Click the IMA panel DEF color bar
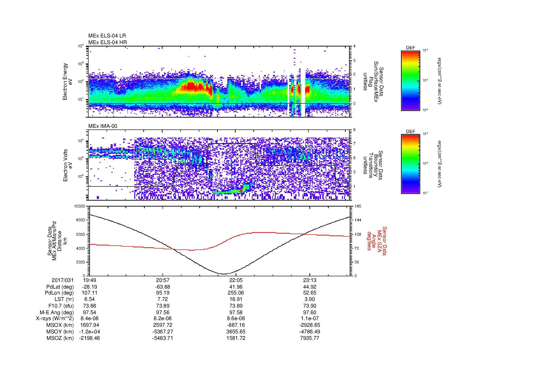Image resolution: width=555 pixels, height=392 pixels. tap(410, 164)
